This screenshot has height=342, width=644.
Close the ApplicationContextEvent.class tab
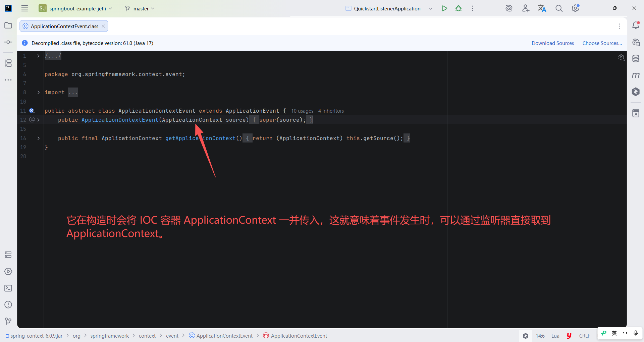point(103,26)
